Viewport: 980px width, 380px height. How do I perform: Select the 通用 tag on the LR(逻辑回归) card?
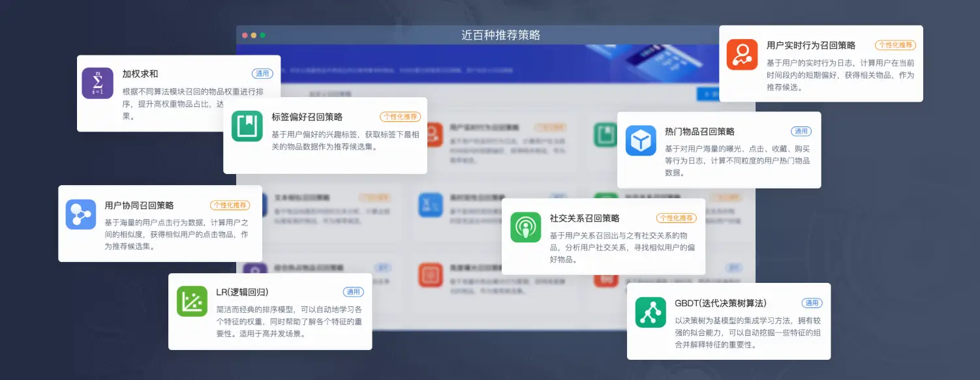tap(353, 292)
